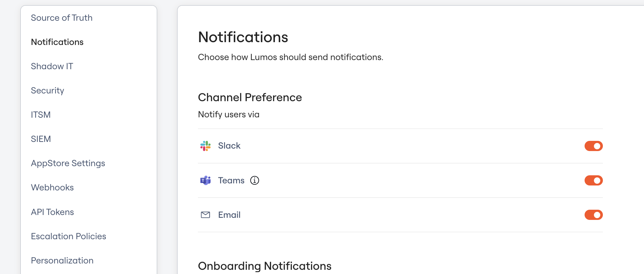Go to Shadow IT settings

(x=52, y=66)
